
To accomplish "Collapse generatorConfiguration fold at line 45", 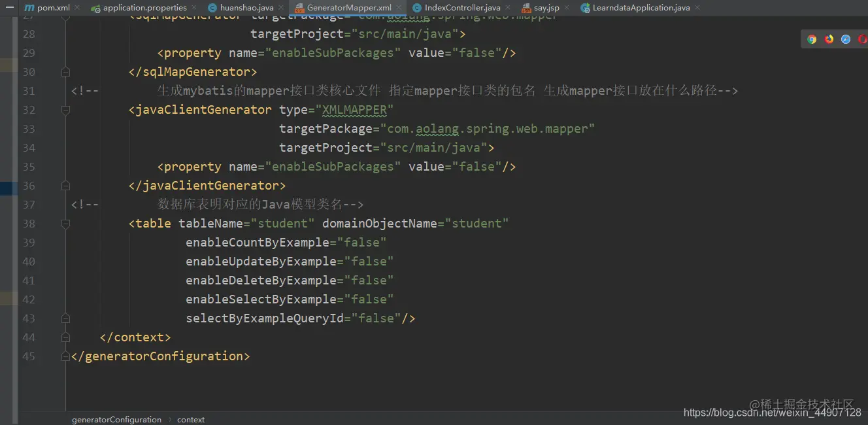I will [65, 356].
